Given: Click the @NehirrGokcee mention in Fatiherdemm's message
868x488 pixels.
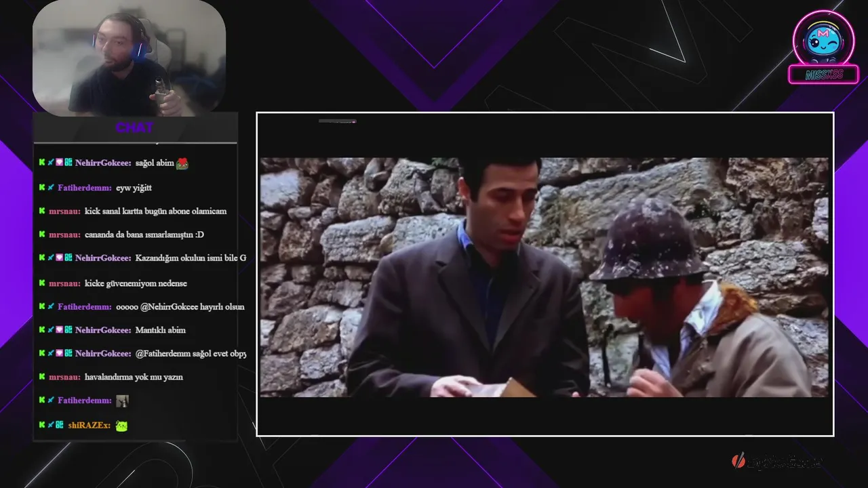Looking at the screenshot, I should [169, 307].
